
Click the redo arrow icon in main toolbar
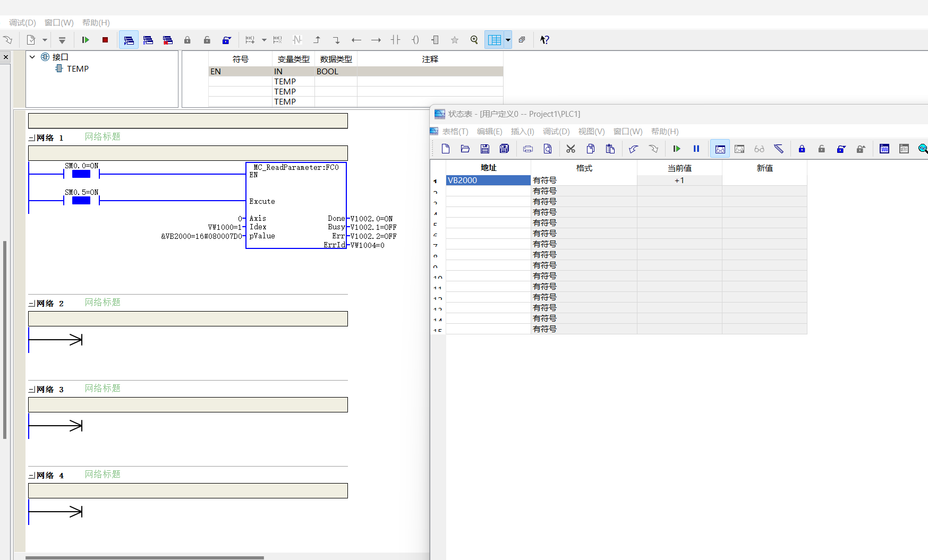(x=7, y=40)
